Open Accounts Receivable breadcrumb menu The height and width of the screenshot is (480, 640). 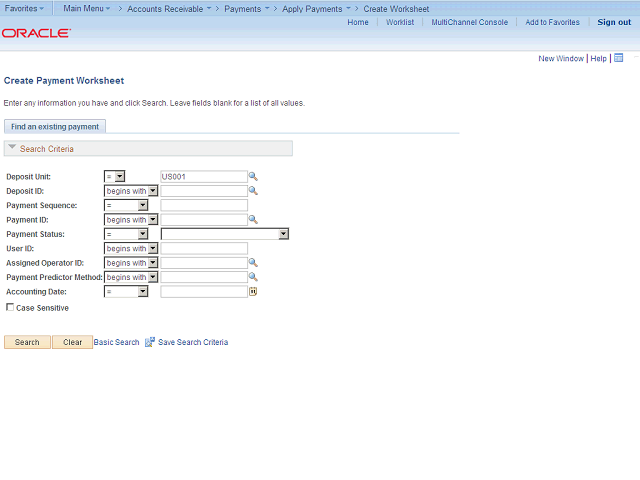(x=169, y=9)
